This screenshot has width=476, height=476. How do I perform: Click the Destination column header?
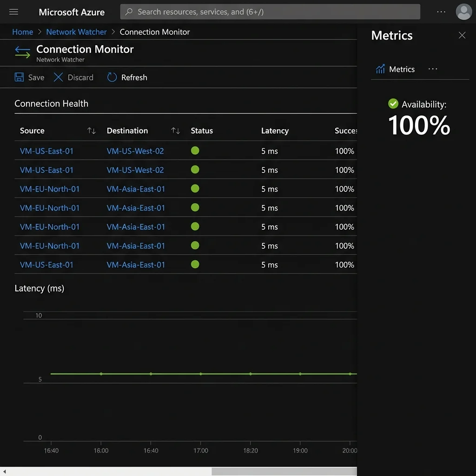127,131
